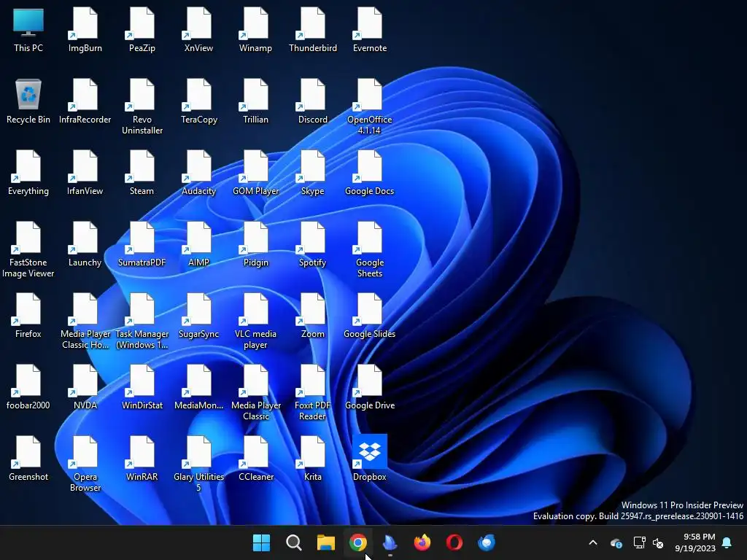Select the Winamp shortcut
Image resolution: width=747 pixels, height=560 pixels.
[x=256, y=31]
